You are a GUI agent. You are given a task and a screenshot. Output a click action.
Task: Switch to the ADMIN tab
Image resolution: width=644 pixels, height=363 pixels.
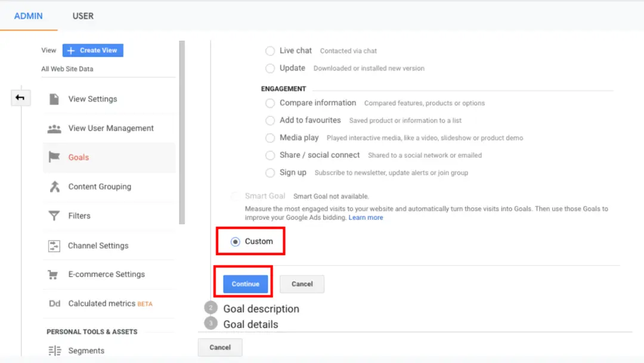point(29,16)
